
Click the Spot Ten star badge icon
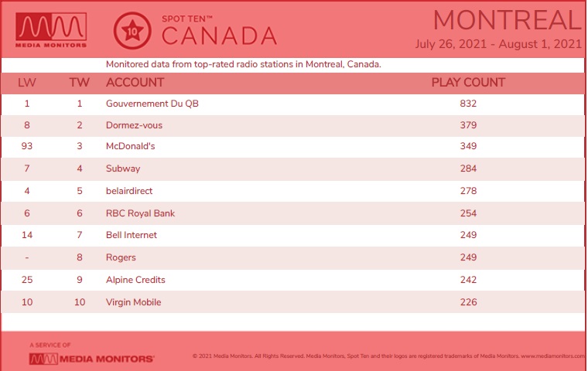coord(132,31)
